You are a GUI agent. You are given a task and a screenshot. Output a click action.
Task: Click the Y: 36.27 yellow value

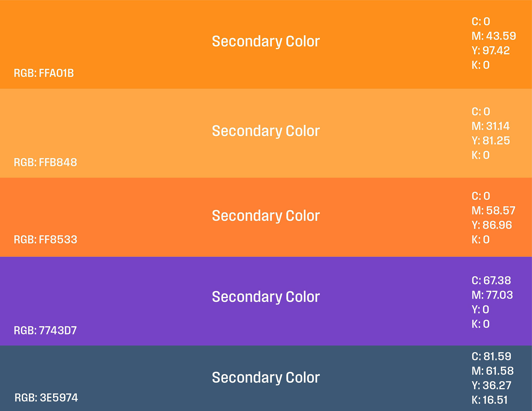492,385
